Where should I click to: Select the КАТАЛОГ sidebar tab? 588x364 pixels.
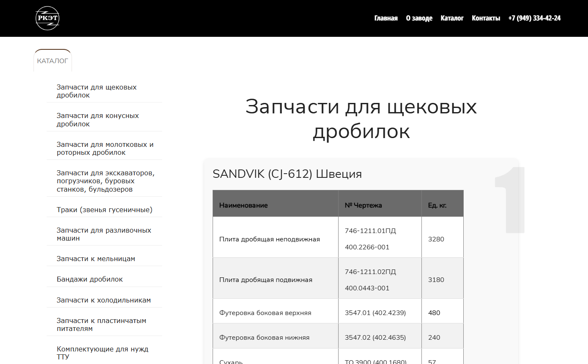click(x=52, y=61)
